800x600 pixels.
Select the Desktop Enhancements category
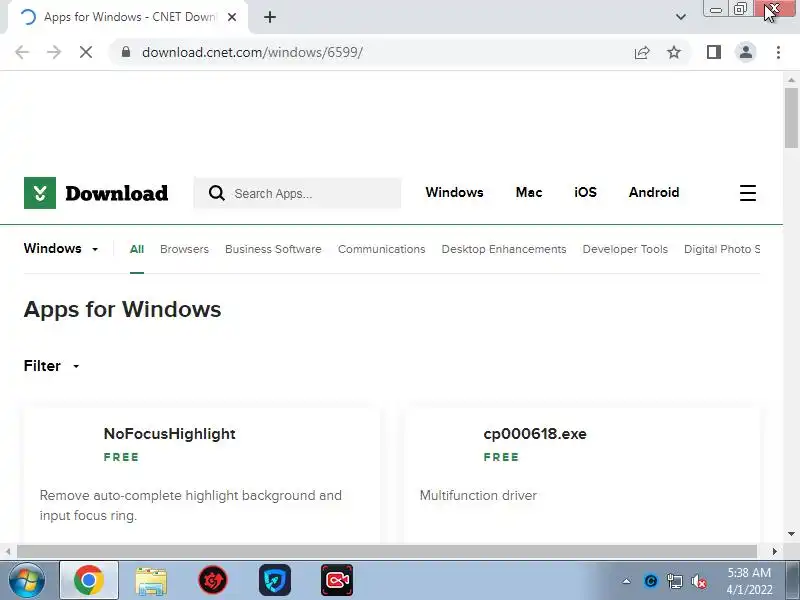pyautogui.click(x=504, y=249)
